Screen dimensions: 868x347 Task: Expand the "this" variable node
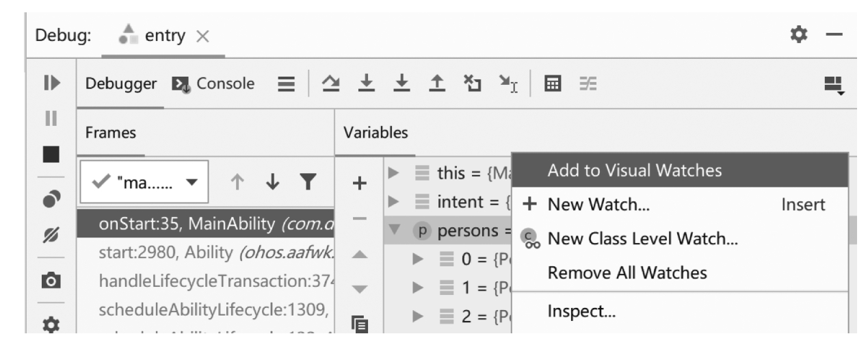(393, 171)
